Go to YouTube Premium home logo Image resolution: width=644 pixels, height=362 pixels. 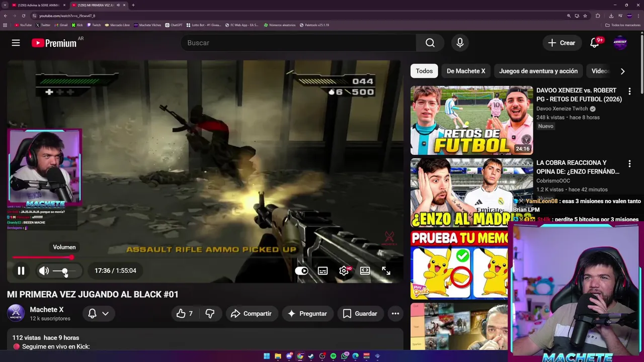(x=54, y=43)
